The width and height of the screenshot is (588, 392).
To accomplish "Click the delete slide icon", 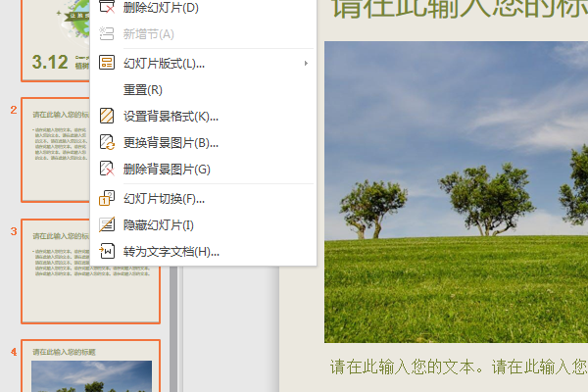I will tap(107, 7).
